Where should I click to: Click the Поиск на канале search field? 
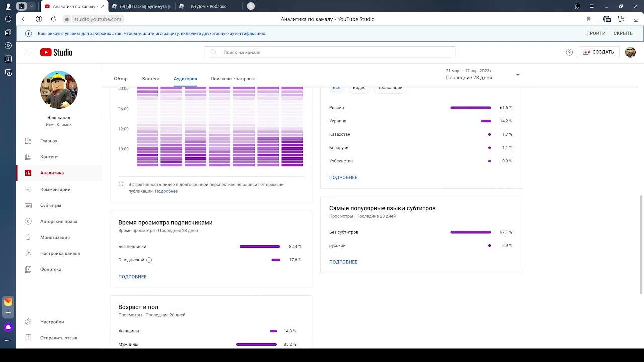click(330, 52)
